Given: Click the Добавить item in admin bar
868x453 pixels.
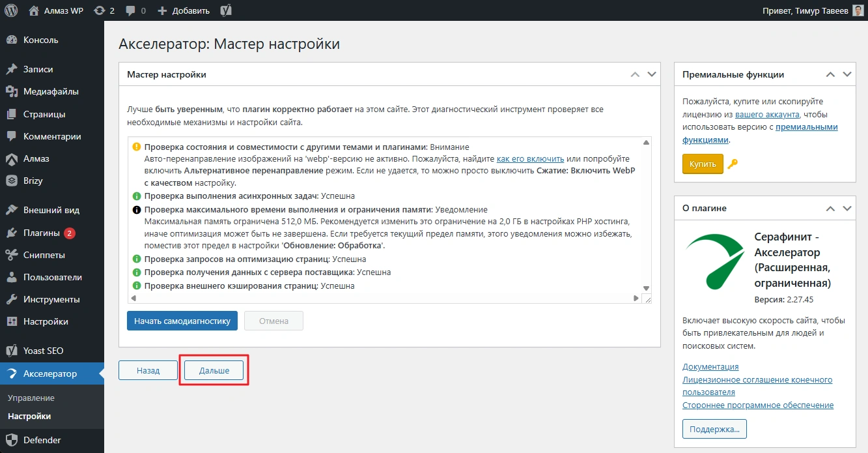Looking at the screenshot, I should click(x=184, y=10).
